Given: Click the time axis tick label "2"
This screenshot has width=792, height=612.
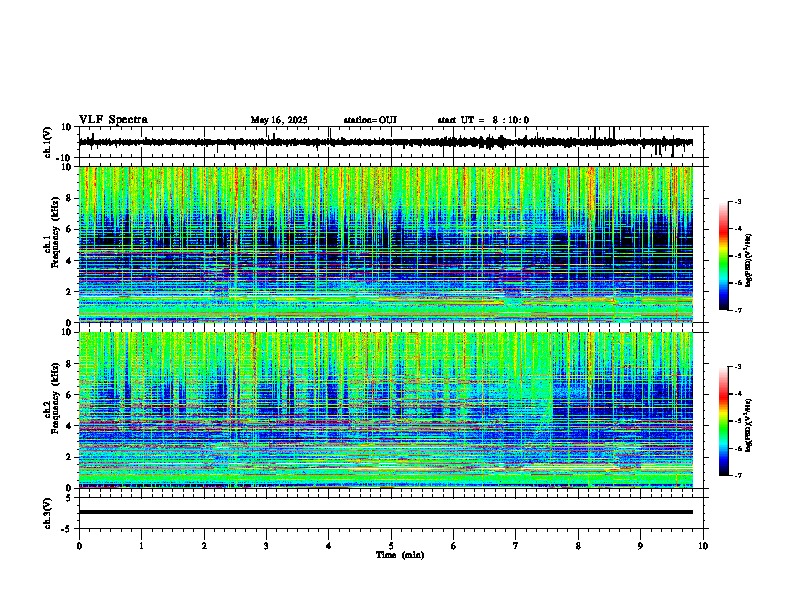Looking at the screenshot, I should tap(204, 546).
